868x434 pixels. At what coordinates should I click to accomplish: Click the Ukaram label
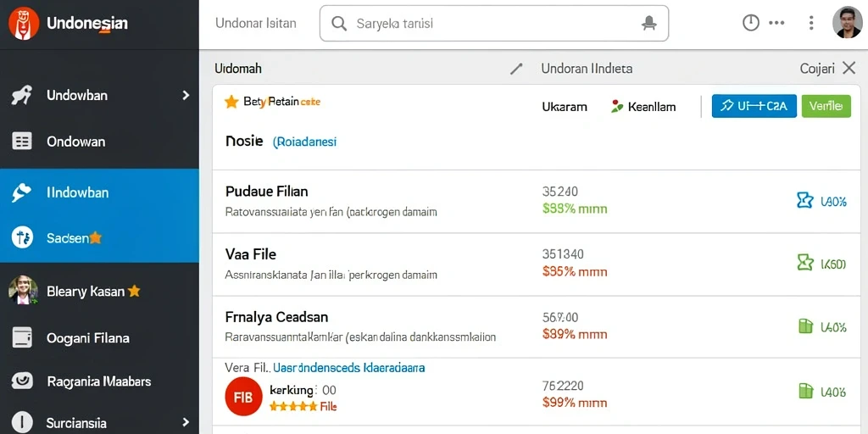(x=564, y=107)
